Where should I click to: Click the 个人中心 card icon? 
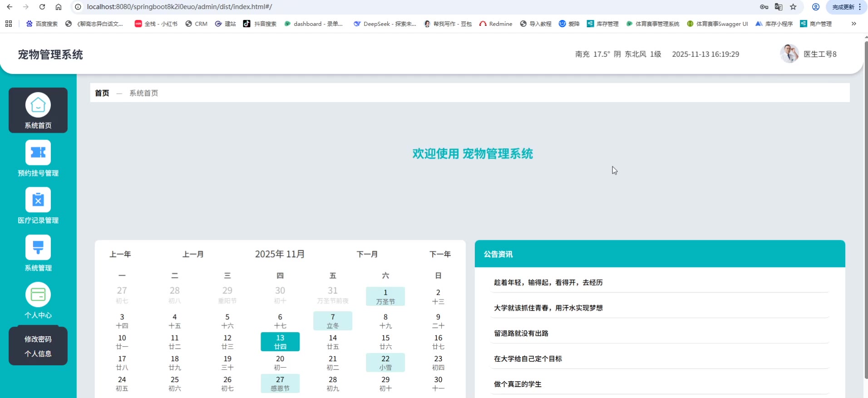[38, 295]
